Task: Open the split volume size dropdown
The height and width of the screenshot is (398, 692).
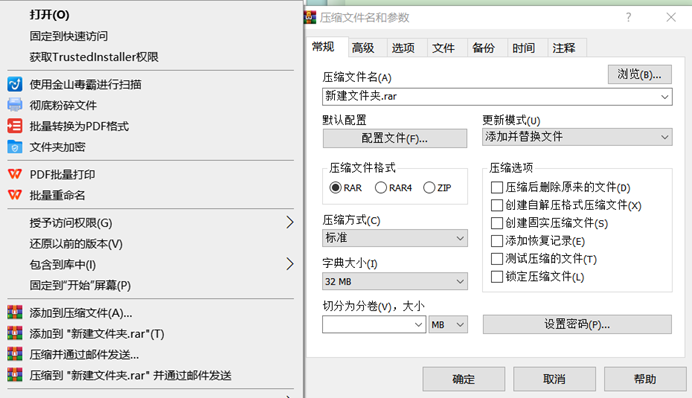Action: [418, 325]
